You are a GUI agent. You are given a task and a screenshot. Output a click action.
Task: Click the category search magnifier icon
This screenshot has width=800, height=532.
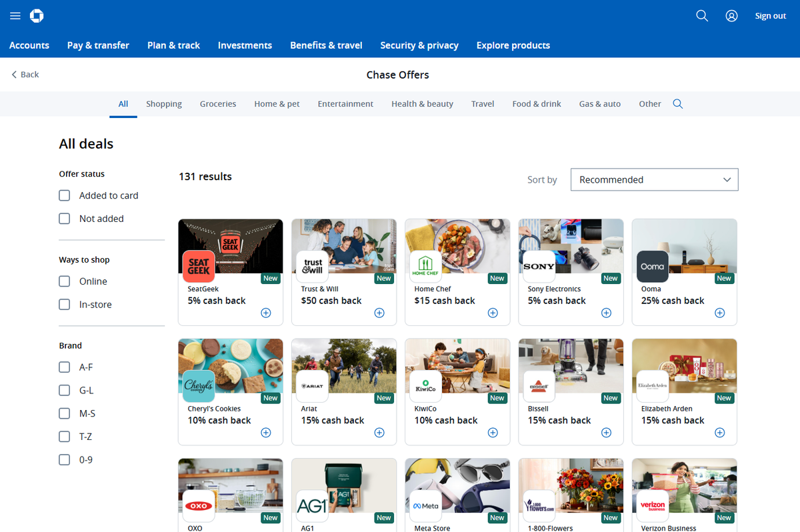(678, 104)
